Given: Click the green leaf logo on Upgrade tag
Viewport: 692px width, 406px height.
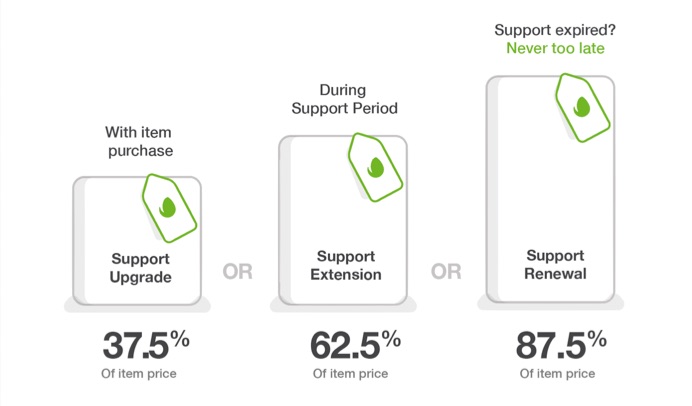Looking at the screenshot, I should click(168, 207).
